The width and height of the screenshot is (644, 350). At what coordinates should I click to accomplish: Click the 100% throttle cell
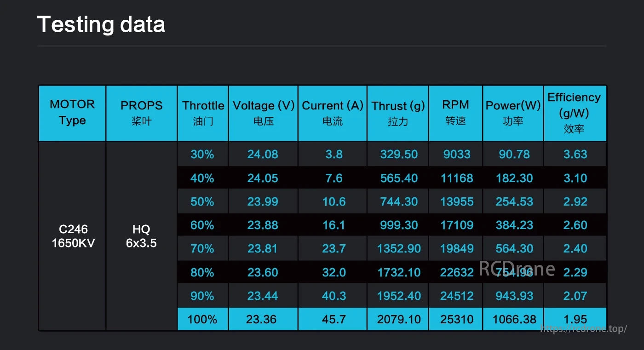pyautogui.click(x=202, y=319)
